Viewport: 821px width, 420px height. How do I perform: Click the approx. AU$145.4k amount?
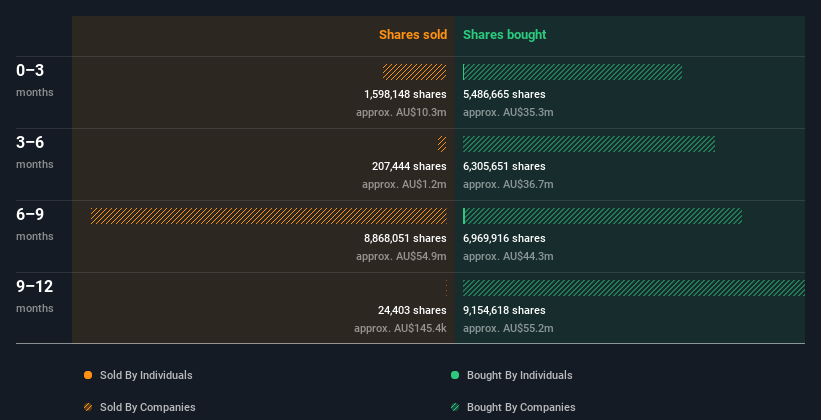[400, 328]
